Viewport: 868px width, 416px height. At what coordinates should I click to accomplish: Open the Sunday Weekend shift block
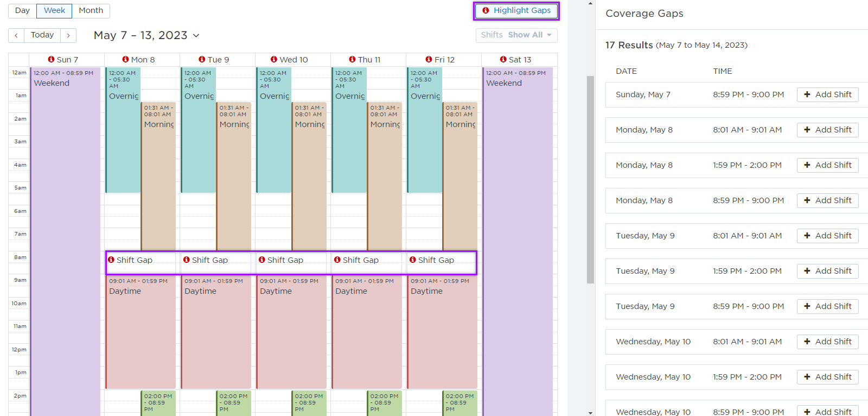point(65,242)
